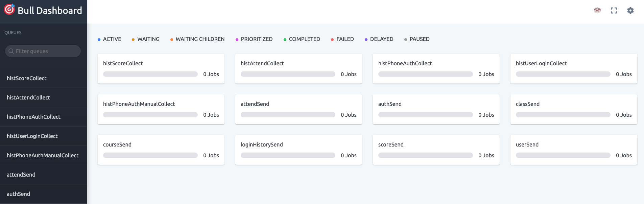Open the classSend queue card
Viewport: 644px width, 204px height.
click(x=527, y=104)
